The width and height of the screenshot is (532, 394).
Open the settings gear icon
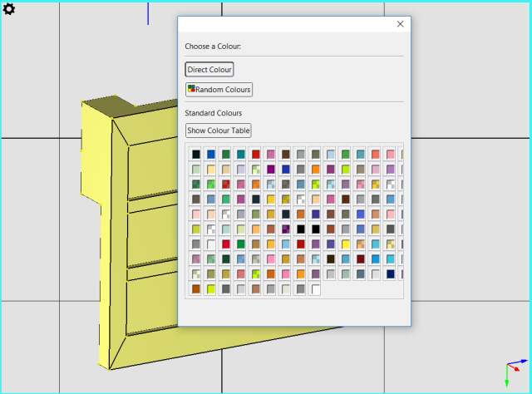point(9,9)
